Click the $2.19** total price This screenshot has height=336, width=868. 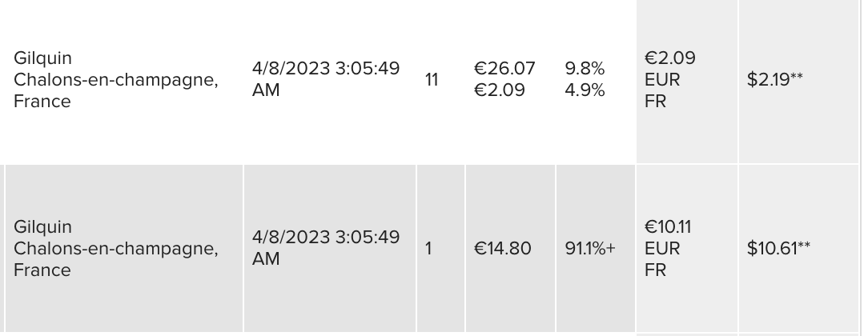(774, 79)
